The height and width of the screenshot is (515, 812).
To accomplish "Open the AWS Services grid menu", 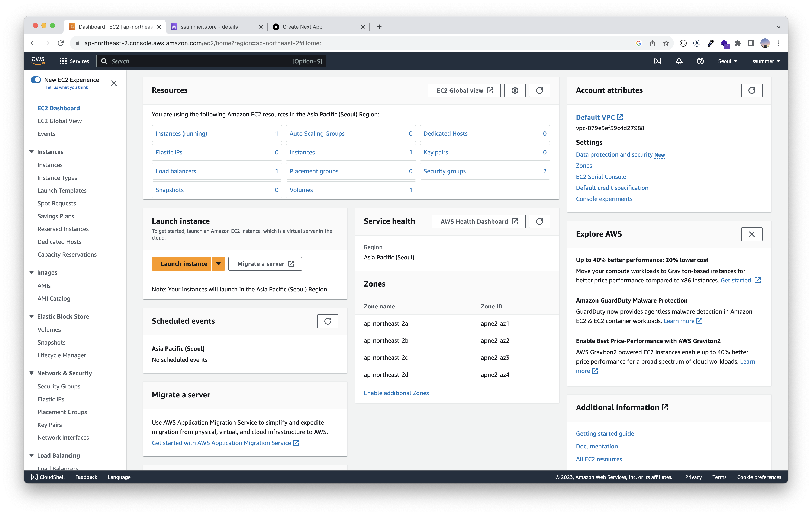I will click(63, 61).
